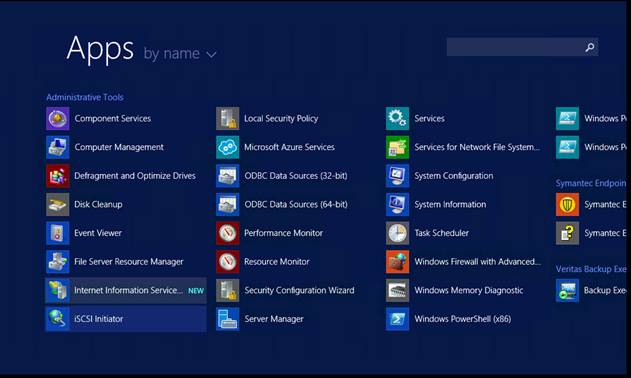Click the 'Server Manager' text
Image resolution: width=631 pixels, height=378 pixels.
point(274,319)
